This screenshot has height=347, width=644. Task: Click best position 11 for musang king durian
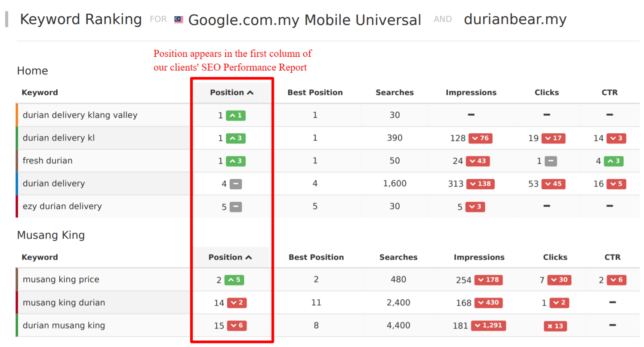[x=316, y=303]
